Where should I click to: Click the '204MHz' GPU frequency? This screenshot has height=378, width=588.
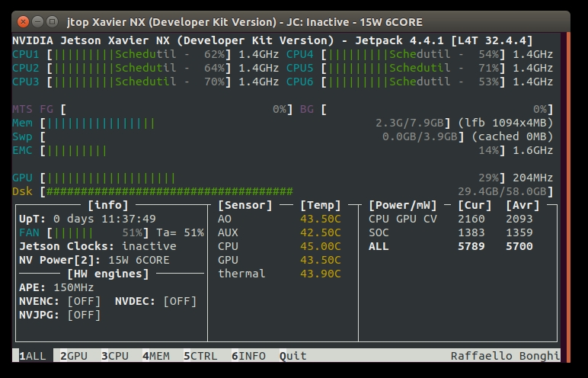pyautogui.click(x=532, y=178)
